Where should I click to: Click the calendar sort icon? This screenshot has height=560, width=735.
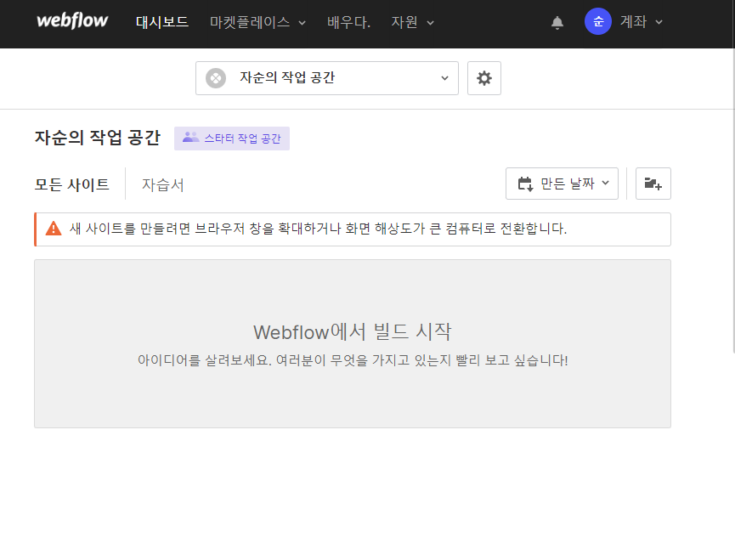tap(525, 184)
